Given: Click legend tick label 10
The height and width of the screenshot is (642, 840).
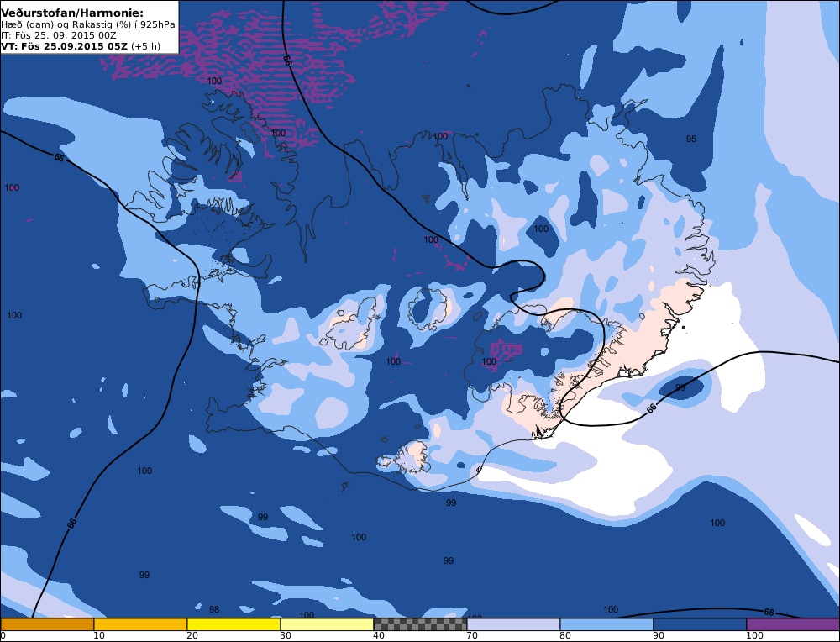Looking at the screenshot, I should 99,635.
